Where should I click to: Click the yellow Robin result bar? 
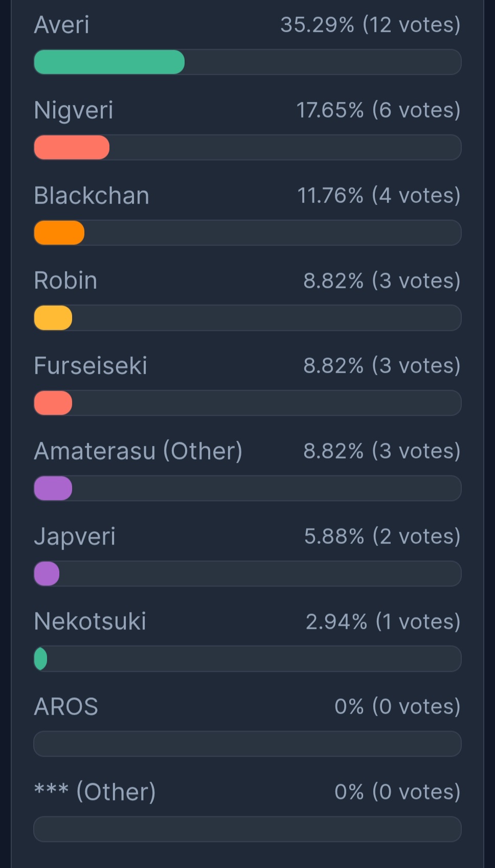pyautogui.click(x=53, y=318)
